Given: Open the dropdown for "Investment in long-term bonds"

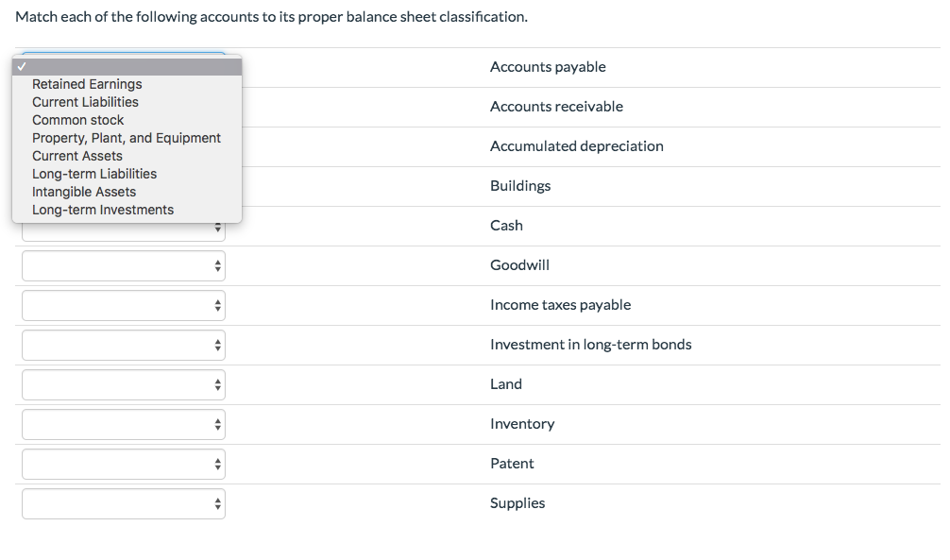Looking at the screenshot, I should 123,345.
